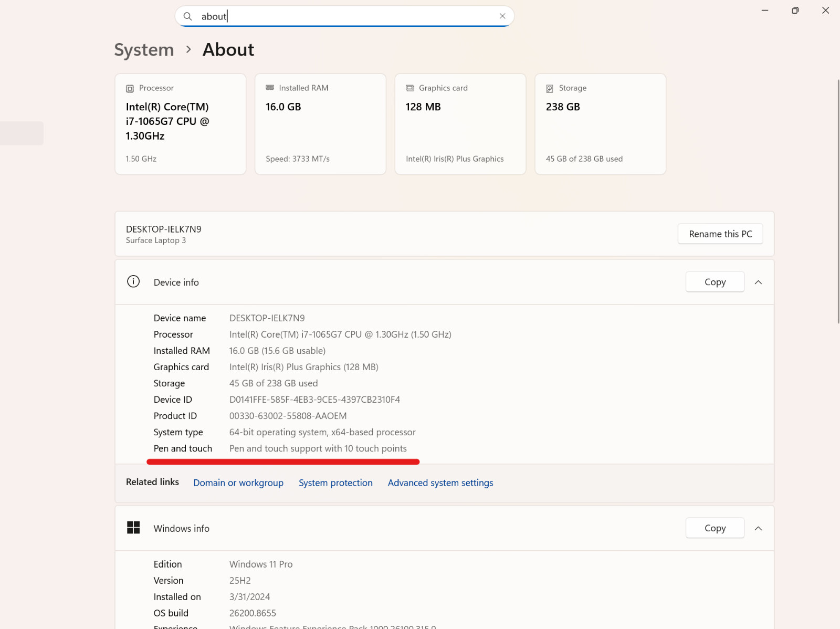Image resolution: width=840 pixels, height=629 pixels.
Task: Click the Device info circle icon
Action: pos(133,281)
